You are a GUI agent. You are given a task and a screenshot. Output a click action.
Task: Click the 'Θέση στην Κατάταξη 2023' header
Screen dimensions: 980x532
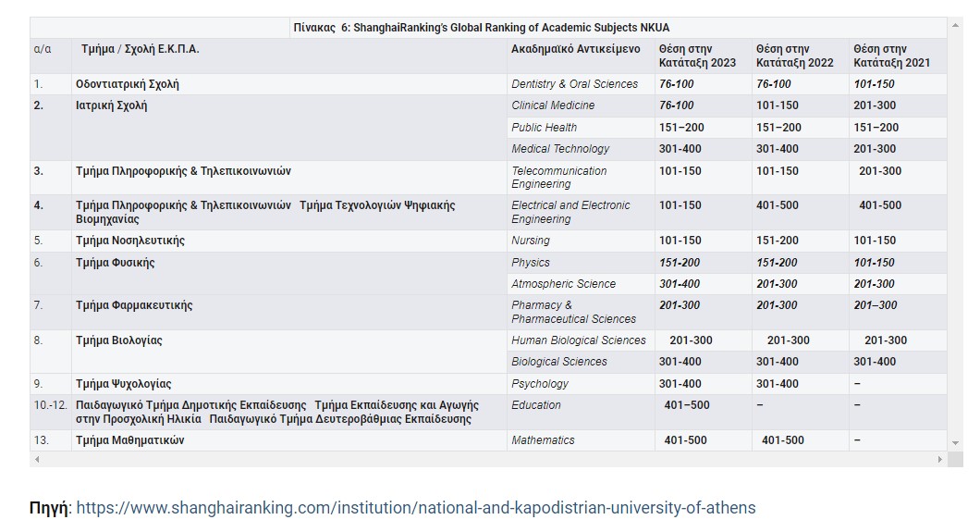697,56
